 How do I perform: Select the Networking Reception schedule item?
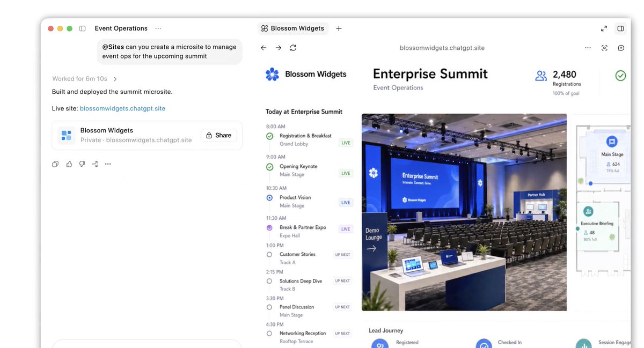[309, 337]
